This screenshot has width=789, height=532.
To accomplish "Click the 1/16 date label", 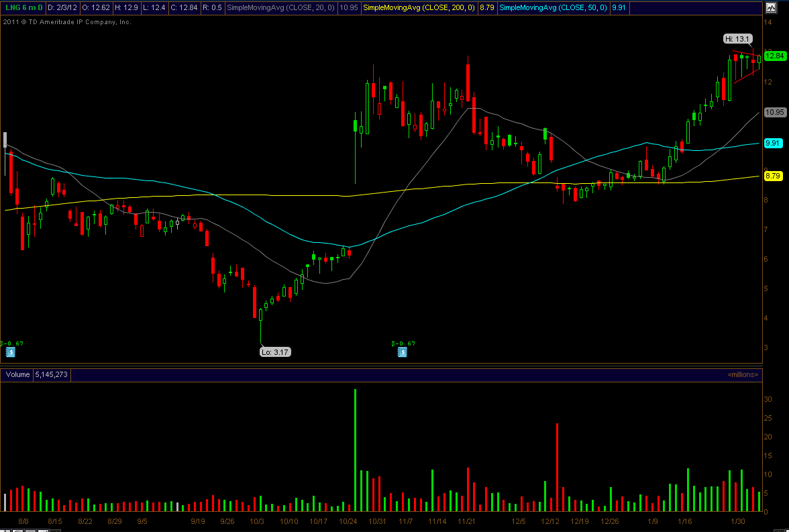I will (x=685, y=521).
